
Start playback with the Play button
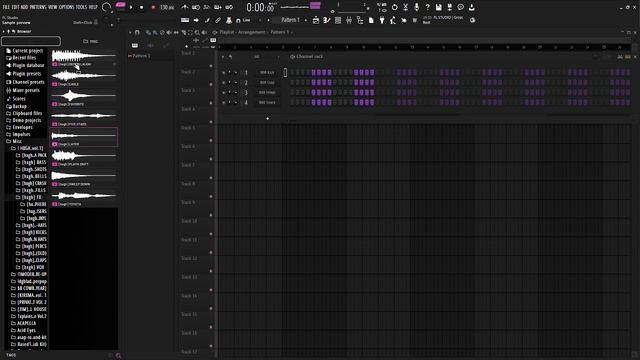131,7
